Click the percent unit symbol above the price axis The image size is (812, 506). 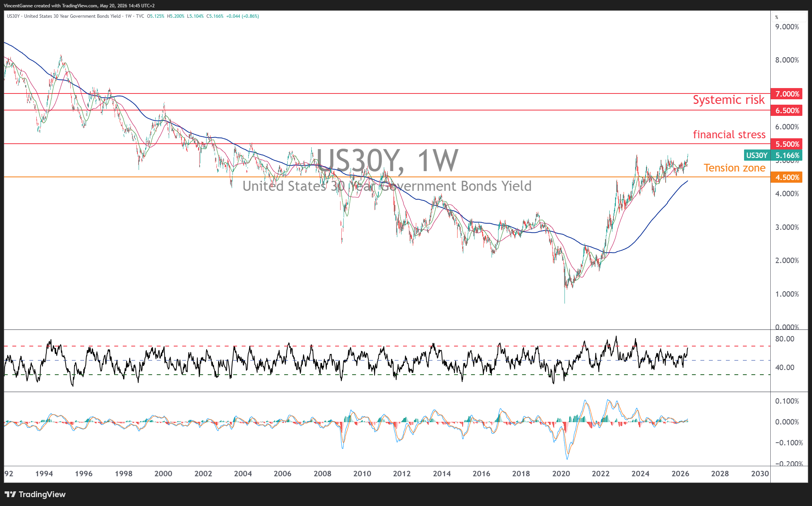777,17
